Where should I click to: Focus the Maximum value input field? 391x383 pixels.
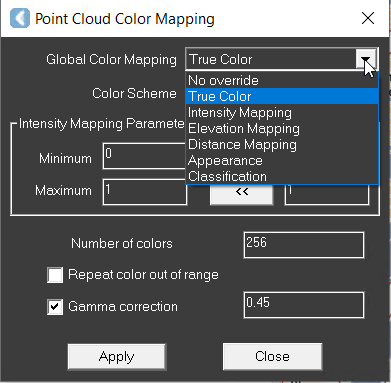(x=145, y=192)
